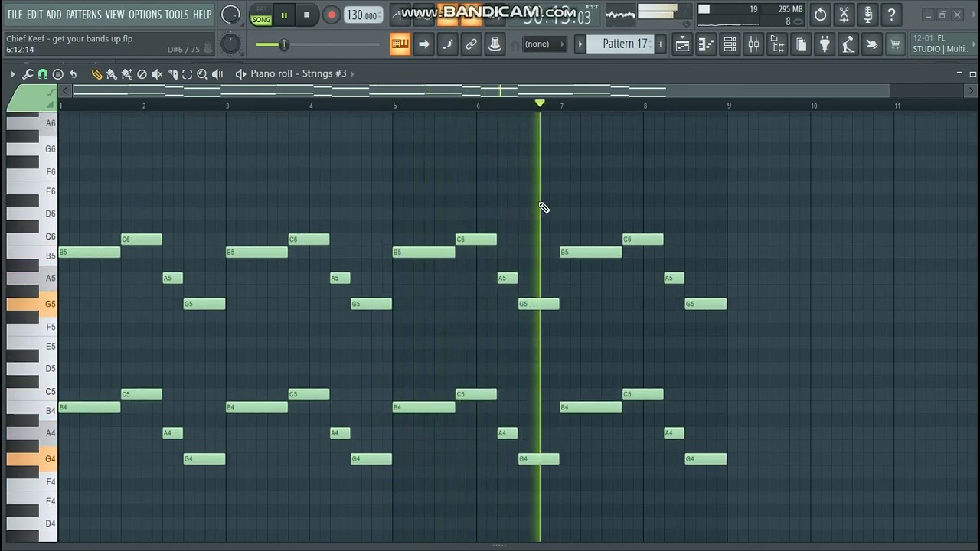
Task: Select the Paint brush tool
Action: 112,74
